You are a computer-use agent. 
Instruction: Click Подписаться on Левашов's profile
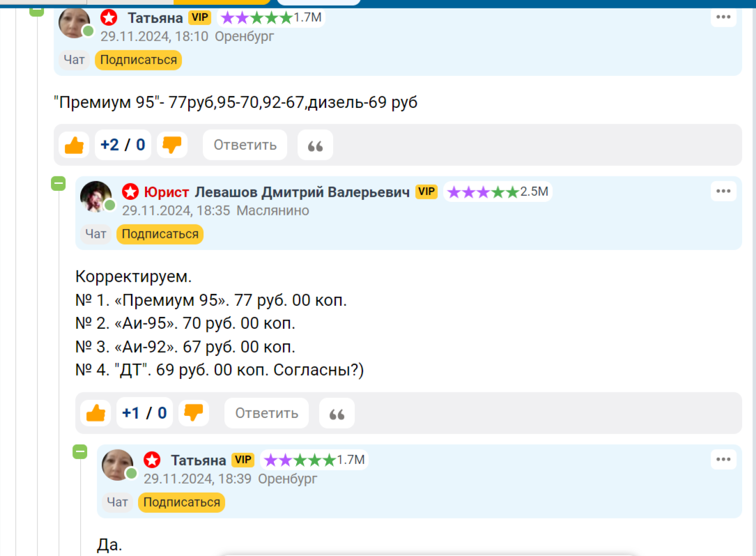160,234
